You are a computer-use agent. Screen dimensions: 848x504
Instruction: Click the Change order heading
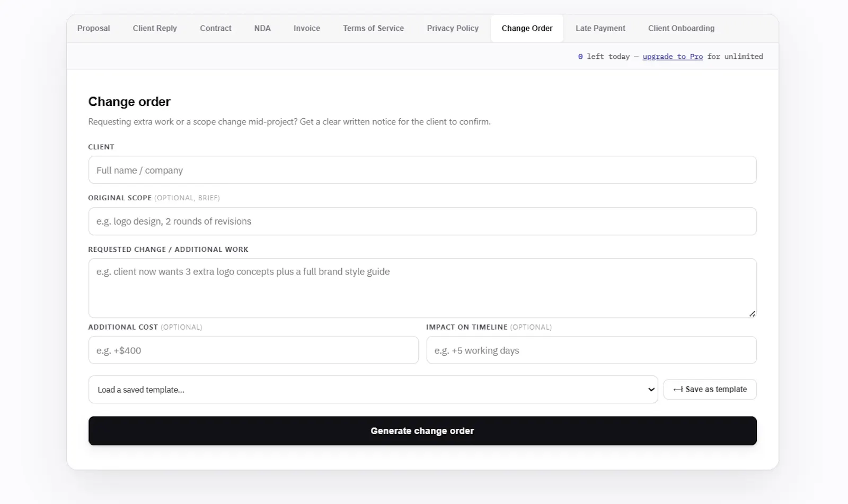tap(129, 102)
